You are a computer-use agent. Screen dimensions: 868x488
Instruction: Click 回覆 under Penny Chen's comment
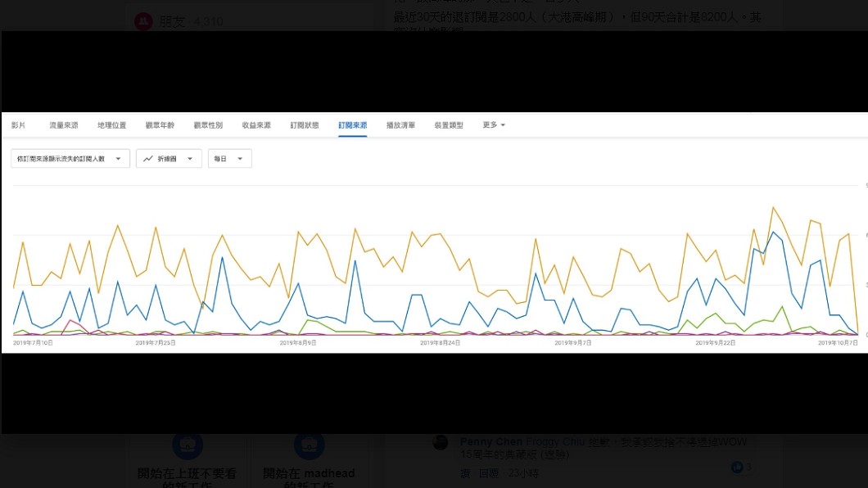click(488, 473)
